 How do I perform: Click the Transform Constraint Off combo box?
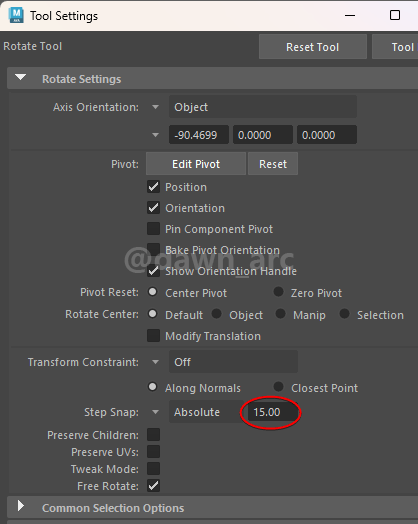233,362
